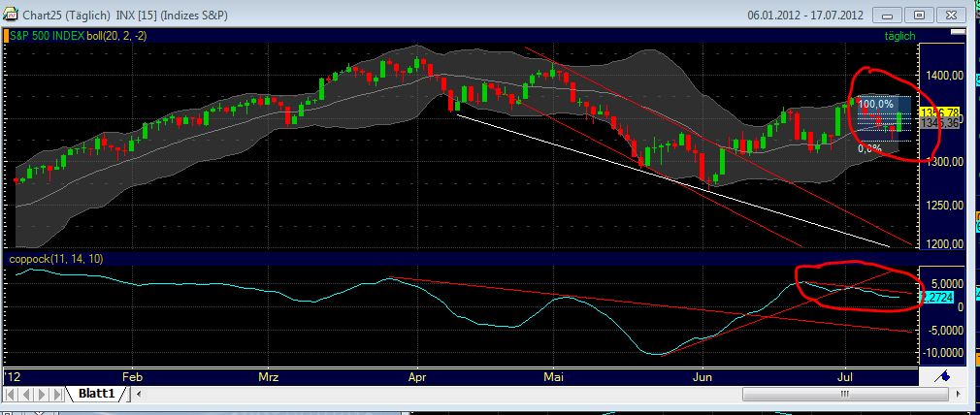Click the 1250,00 price axis label
The width and height of the screenshot is (980, 415).
click(x=944, y=206)
